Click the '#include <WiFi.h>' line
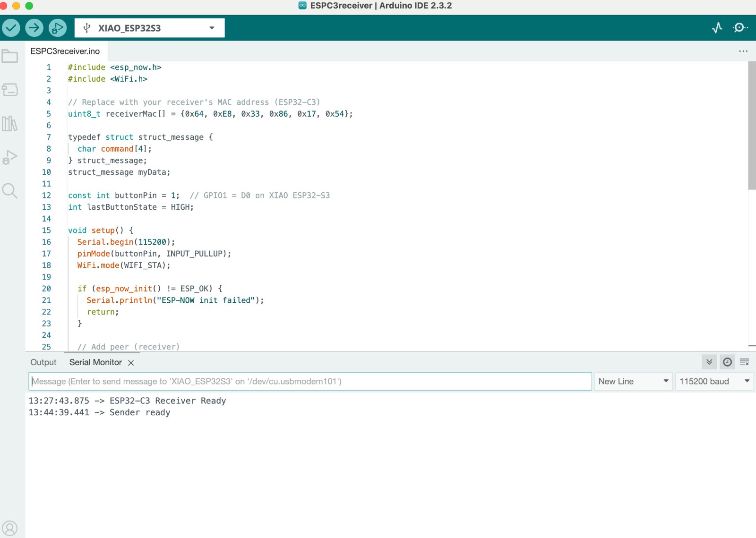Image resolution: width=756 pixels, height=538 pixels. [108, 79]
